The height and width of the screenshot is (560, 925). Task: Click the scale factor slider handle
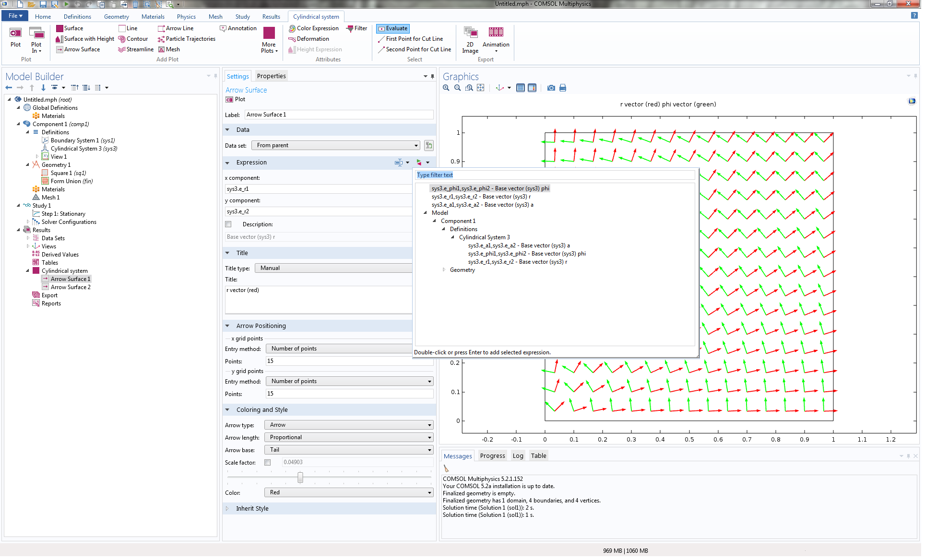pyautogui.click(x=300, y=478)
